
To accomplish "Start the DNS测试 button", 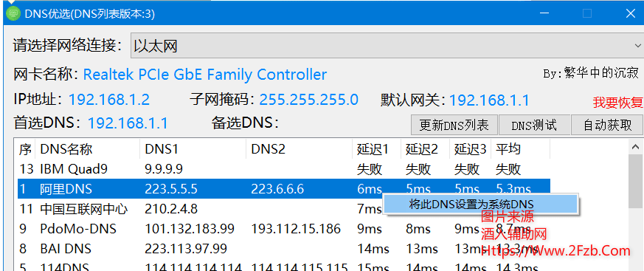I will (x=534, y=125).
